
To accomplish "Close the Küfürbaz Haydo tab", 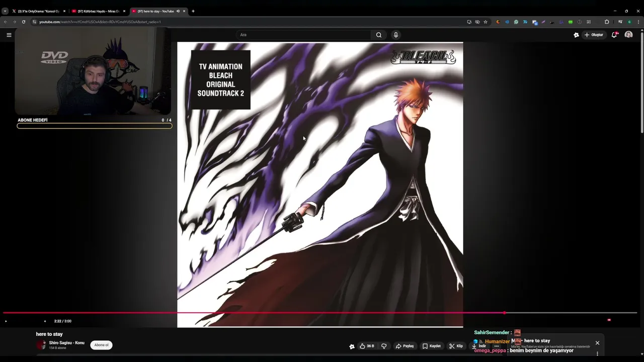I will pos(124,11).
